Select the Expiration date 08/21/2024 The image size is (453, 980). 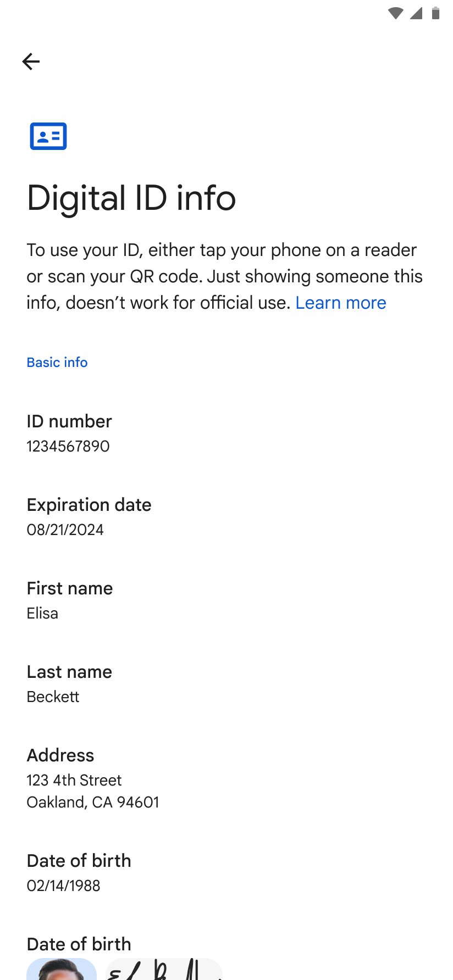coord(65,530)
